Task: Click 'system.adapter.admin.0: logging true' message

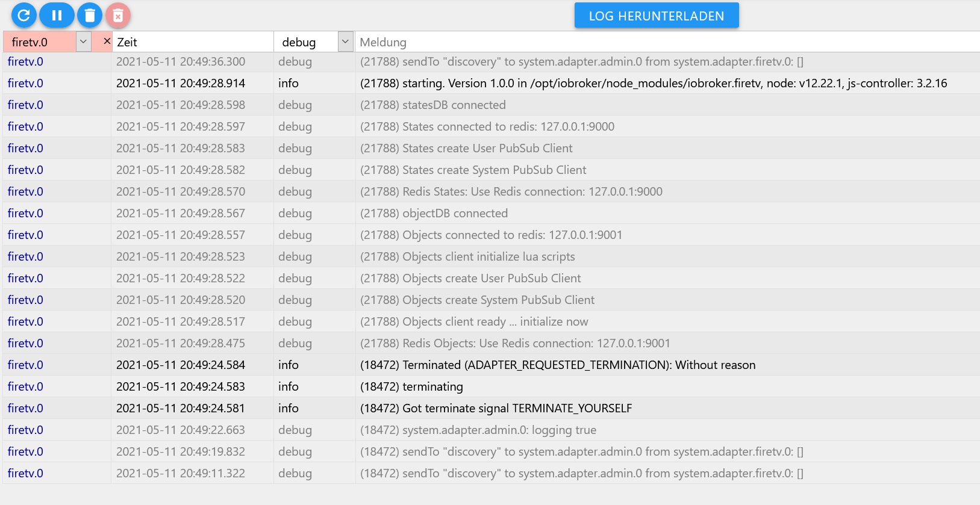Action: click(478, 430)
